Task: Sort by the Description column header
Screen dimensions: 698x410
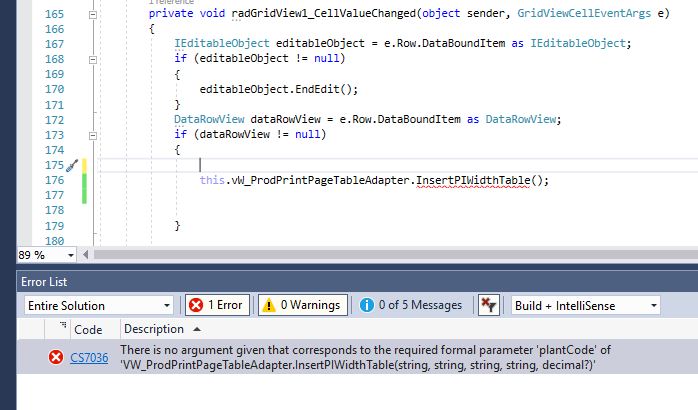Action: (154, 329)
